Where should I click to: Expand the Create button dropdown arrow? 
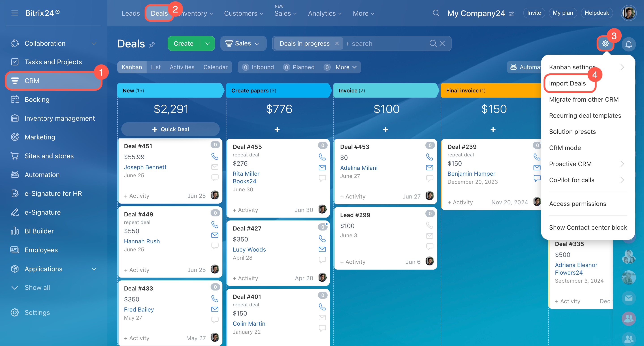[207, 43]
